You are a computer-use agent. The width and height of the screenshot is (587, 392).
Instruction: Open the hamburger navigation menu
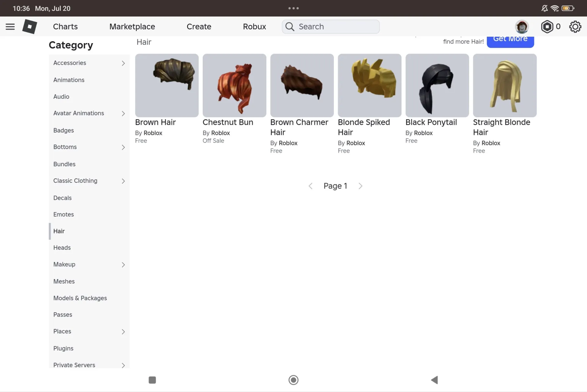coord(10,27)
